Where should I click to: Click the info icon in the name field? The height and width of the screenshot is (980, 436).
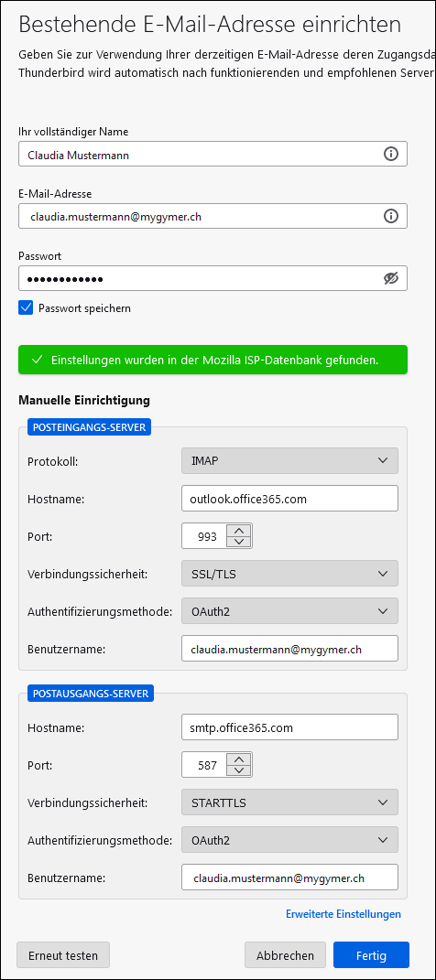pyautogui.click(x=390, y=154)
